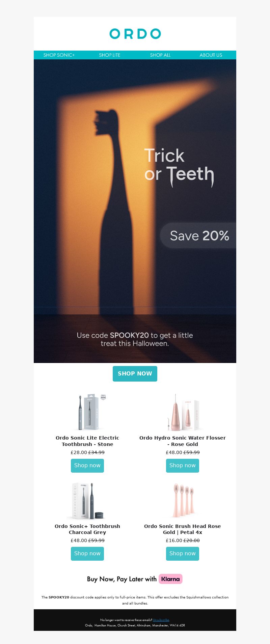Open the Hydro Sonic Water Flosser image
This screenshot has width=270, height=644.
point(183,412)
